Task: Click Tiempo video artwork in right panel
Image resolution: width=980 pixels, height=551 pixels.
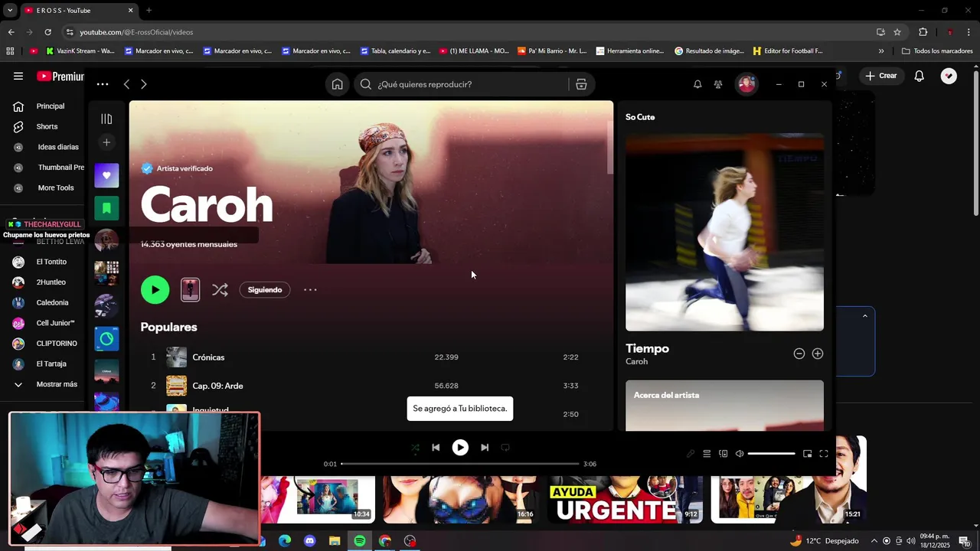Action: (724, 232)
